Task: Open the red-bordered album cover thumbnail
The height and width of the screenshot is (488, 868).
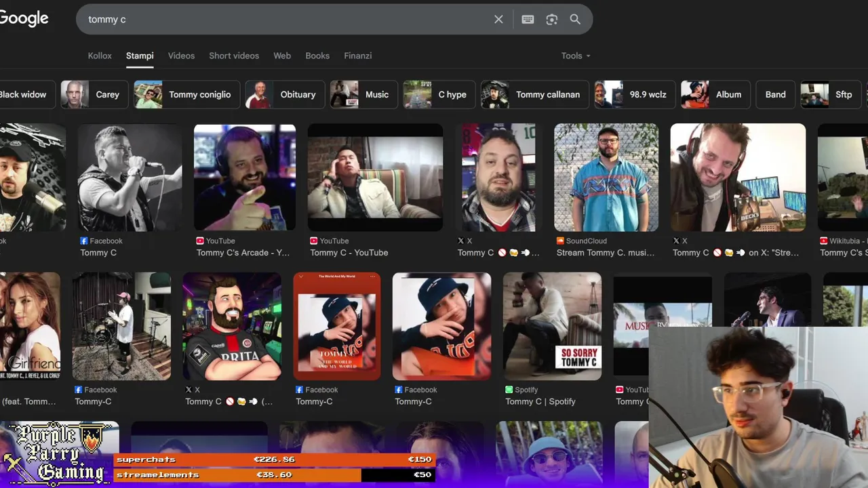Action: tap(337, 326)
